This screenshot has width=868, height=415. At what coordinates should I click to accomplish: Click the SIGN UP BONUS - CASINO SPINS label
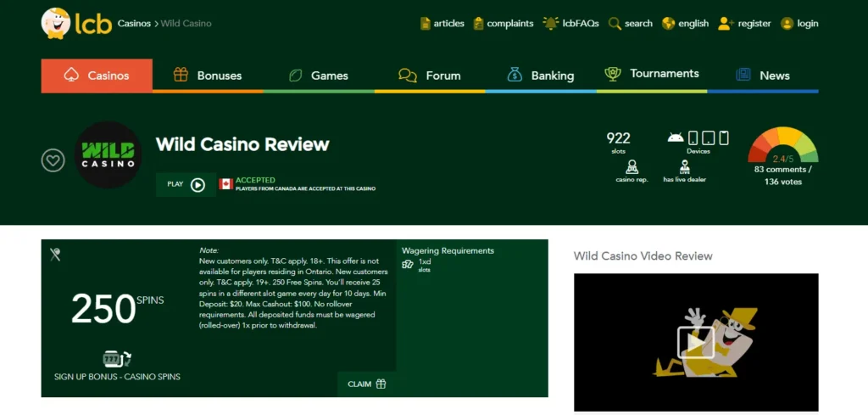[117, 377]
